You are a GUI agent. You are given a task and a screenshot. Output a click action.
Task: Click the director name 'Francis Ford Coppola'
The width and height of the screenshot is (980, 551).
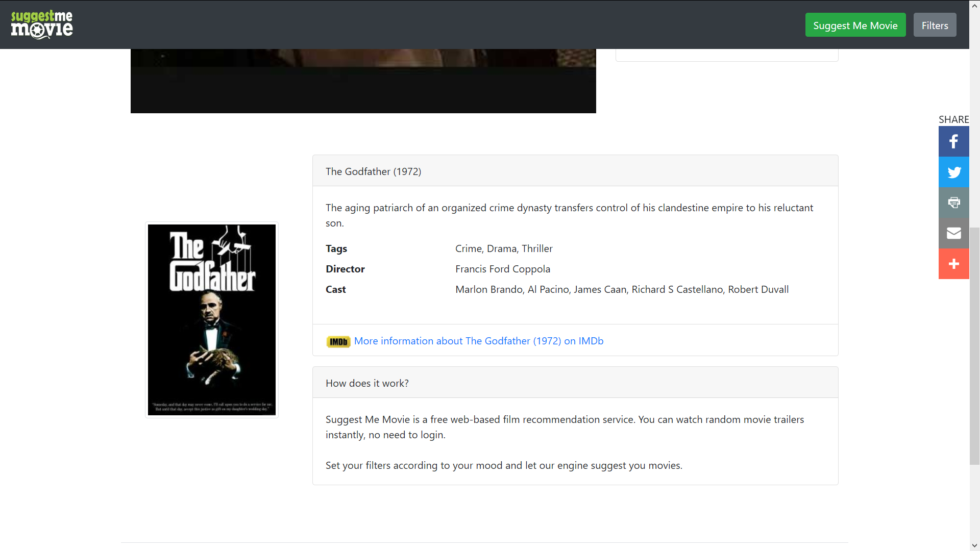[x=503, y=269]
